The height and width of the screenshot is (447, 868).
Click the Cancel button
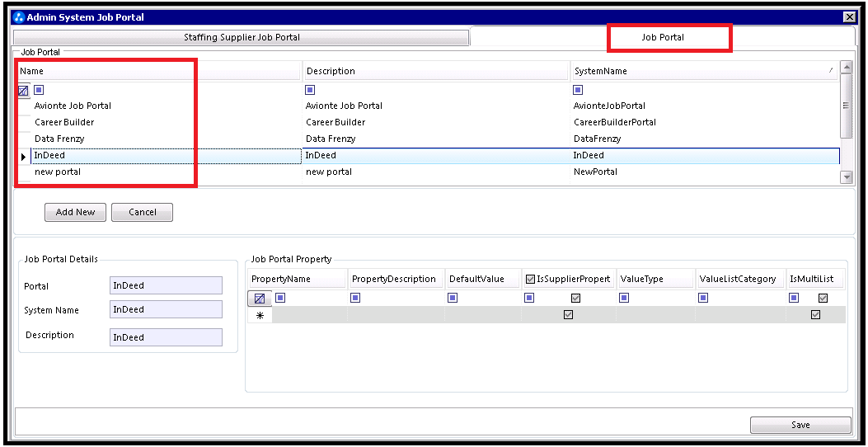143,212
